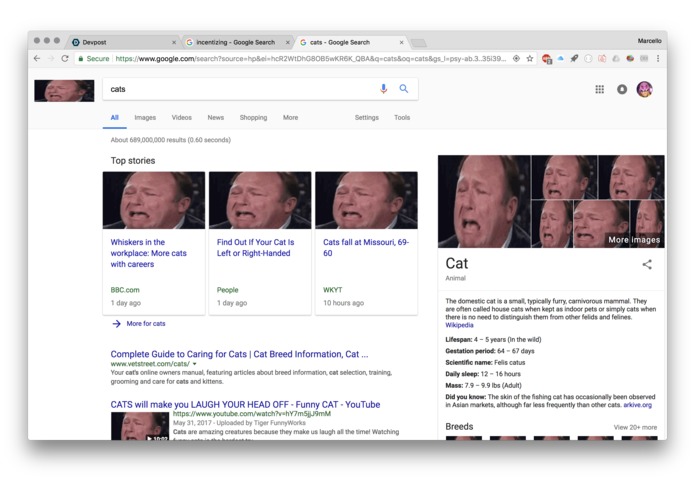Click the results count text
This screenshot has height=494, width=695.
(171, 140)
